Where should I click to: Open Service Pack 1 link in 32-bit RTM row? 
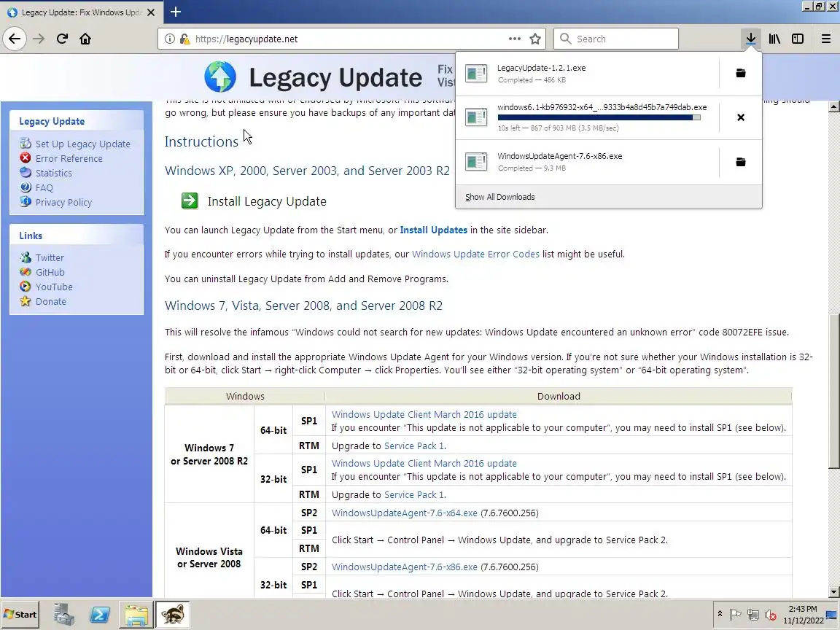pyautogui.click(x=413, y=494)
